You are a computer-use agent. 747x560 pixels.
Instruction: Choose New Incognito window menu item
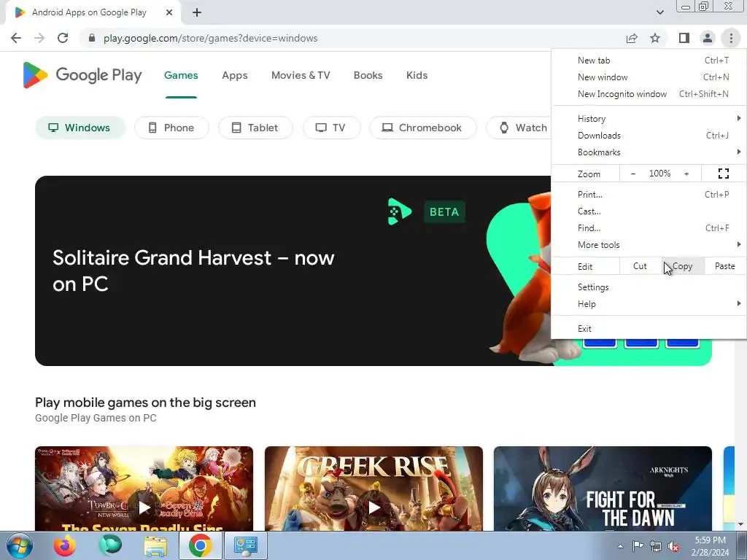pos(649,94)
